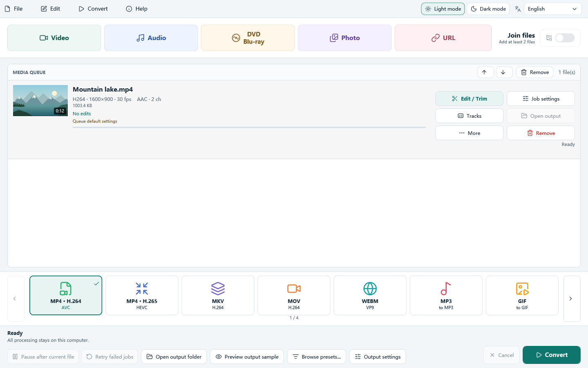Switch to Dark mode
Screen dimensions: 588x368
(x=488, y=9)
